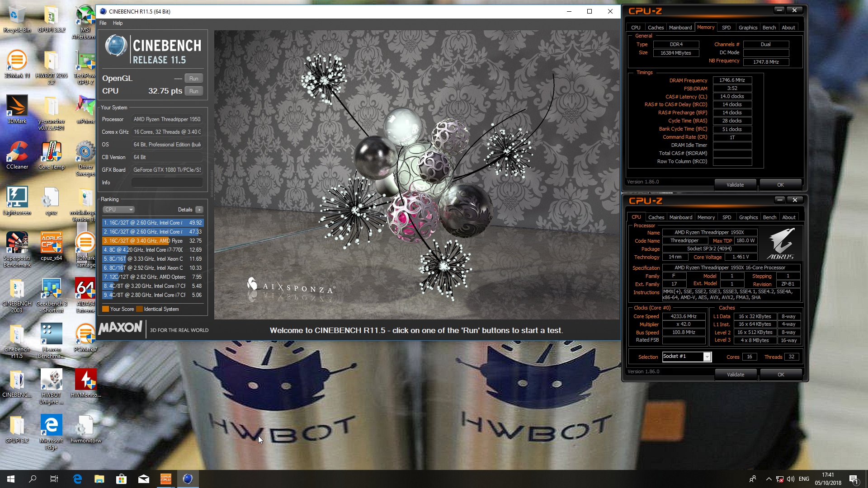Image resolution: width=868 pixels, height=488 pixels.
Task: Open Caches tab in upper CPU-Z
Action: click(x=656, y=28)
